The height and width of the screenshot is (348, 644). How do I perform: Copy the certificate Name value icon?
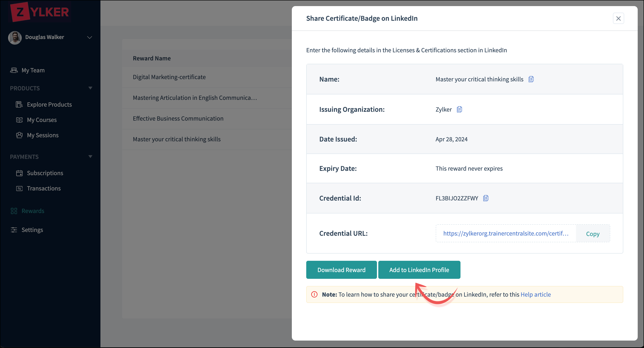point(531,79)
